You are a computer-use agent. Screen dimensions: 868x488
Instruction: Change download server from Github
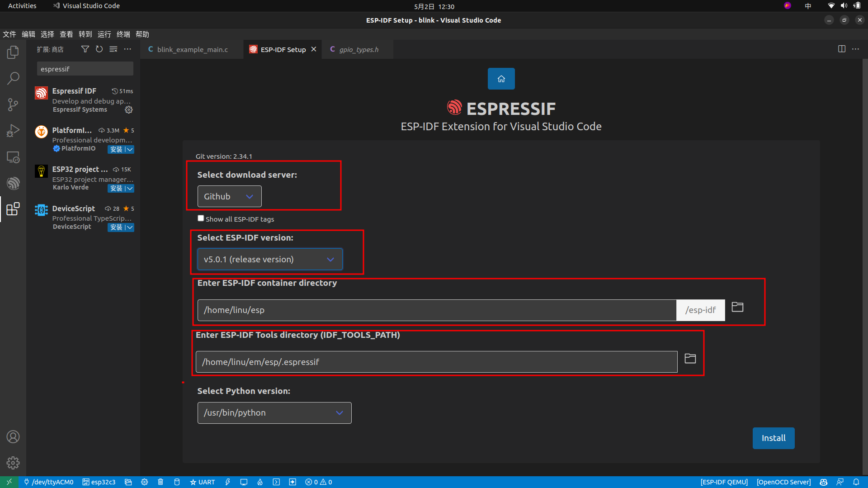[229, 196]
